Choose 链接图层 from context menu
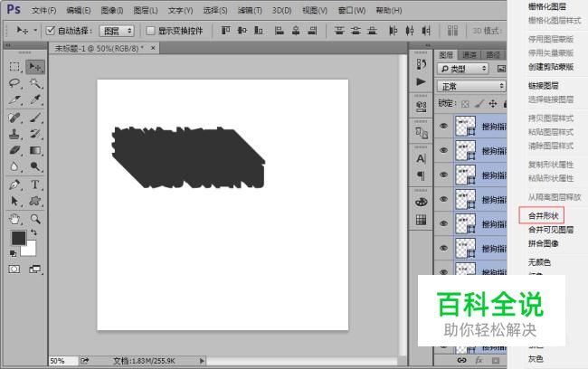The width and height of the screenshot is (588, 369). click(x=543, y=86)
